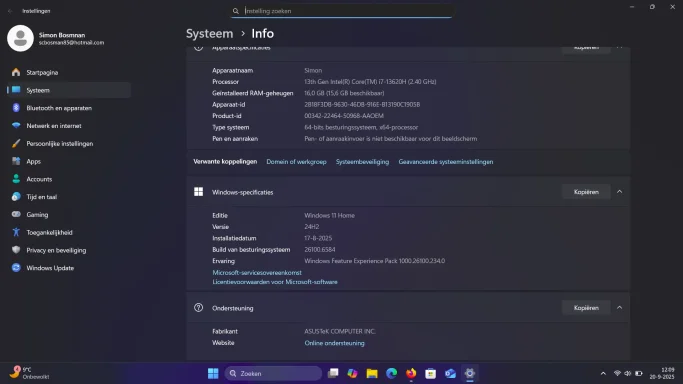Image resolution: width=683 pixels, height=384 pixels.
Task: Click the paintbrush icon for Persoonlijke instellingen
Action: [x=16, y=143]
